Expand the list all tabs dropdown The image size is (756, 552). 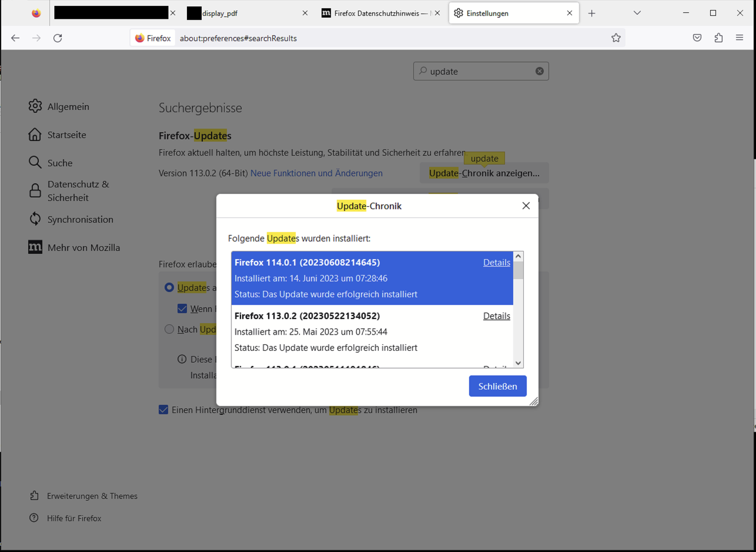coord(637,13)
